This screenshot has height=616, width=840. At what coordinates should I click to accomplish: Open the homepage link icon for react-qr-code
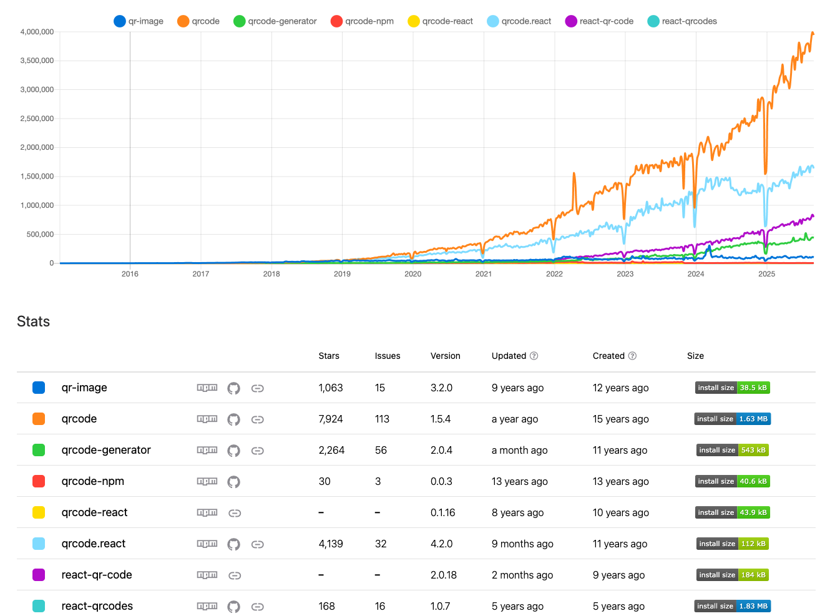235,575
